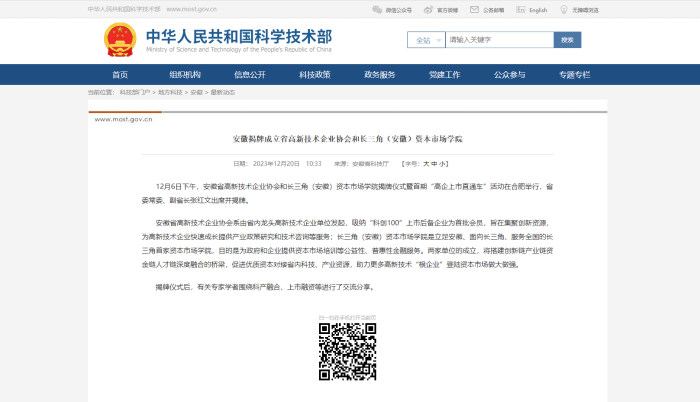The image size is (700, 402).
Task: Set font size to 小
Action: click(x=442, y=164)
